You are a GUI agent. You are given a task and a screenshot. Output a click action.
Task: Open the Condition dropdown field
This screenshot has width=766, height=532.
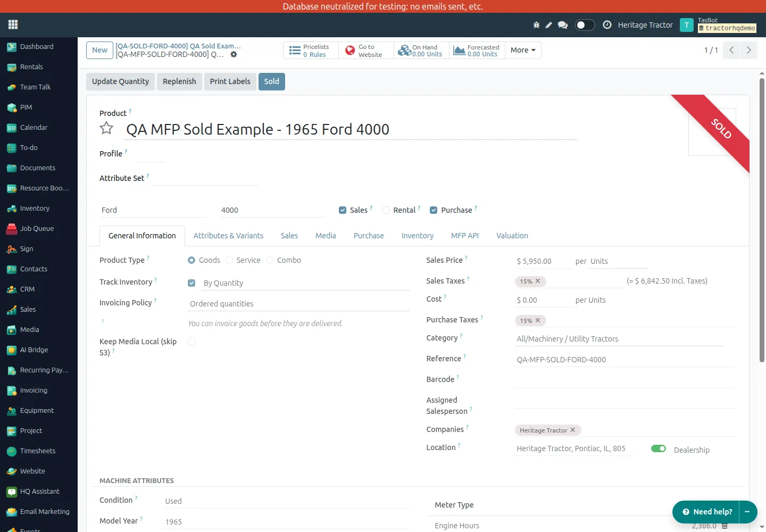pos(286,501)
